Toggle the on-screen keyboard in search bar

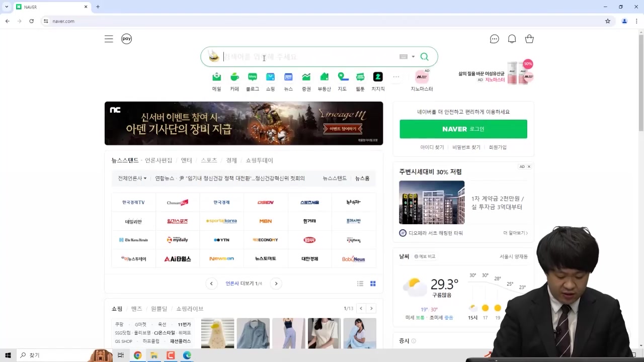pos(404,56)
